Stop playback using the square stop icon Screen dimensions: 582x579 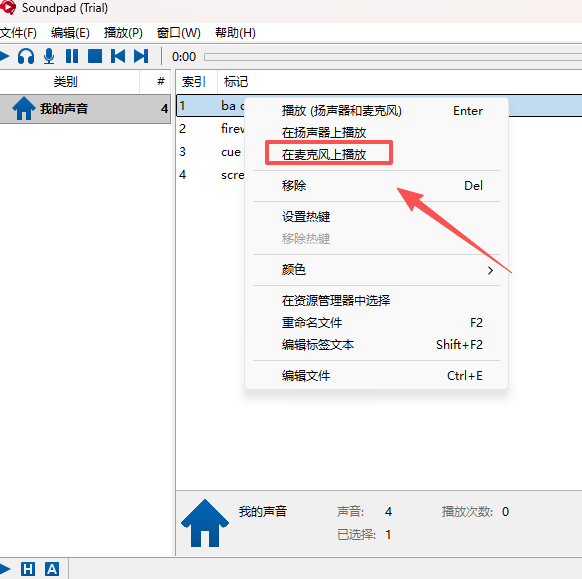pyautogui.click(x=95, y=56)
